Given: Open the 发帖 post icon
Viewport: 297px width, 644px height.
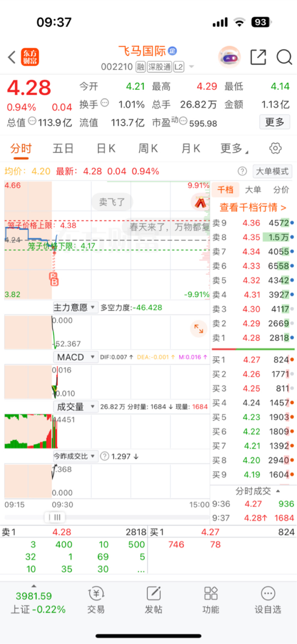Looking at the screenshot, I should pyautogui.click(x=154, y=600).
